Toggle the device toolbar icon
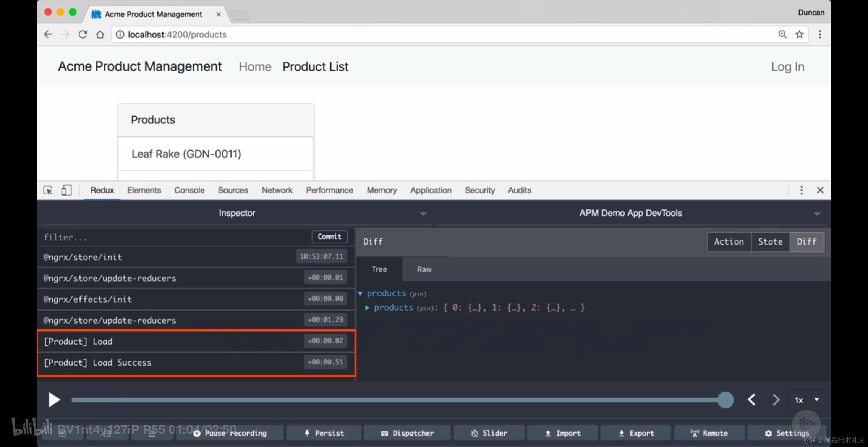Viewport: 868px width, 447px height. [x=66, y=190]
